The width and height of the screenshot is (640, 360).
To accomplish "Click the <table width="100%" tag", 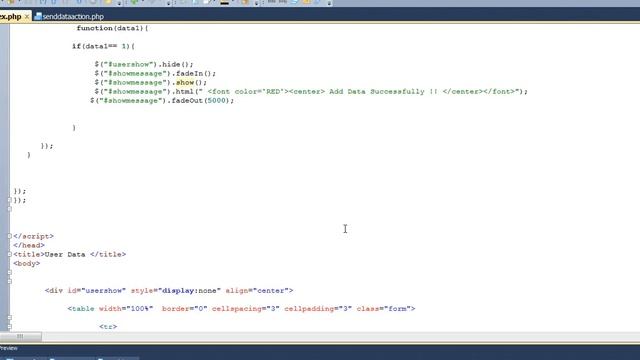I will (x=110, y=309).
